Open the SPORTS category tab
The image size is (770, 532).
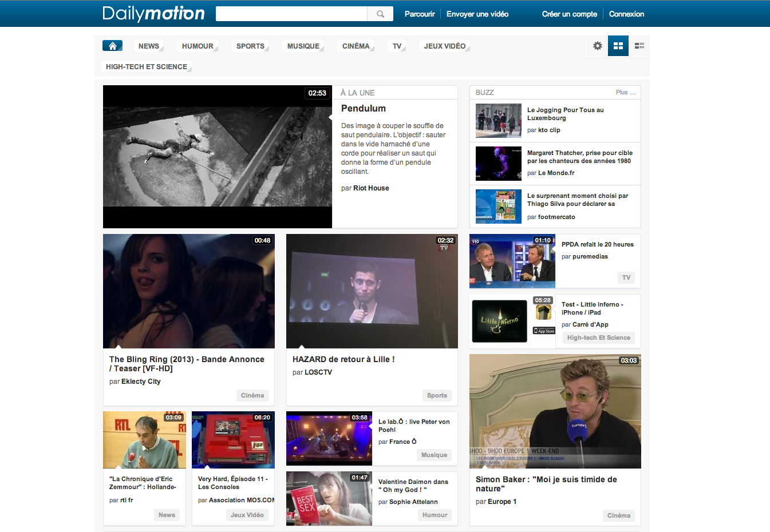[250, 46]
